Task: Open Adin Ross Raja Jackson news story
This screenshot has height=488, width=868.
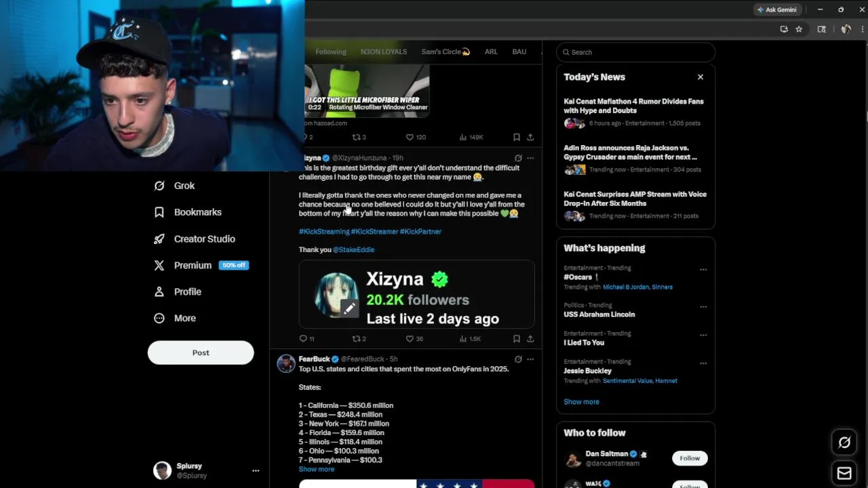Action: (x=635, y=159)
